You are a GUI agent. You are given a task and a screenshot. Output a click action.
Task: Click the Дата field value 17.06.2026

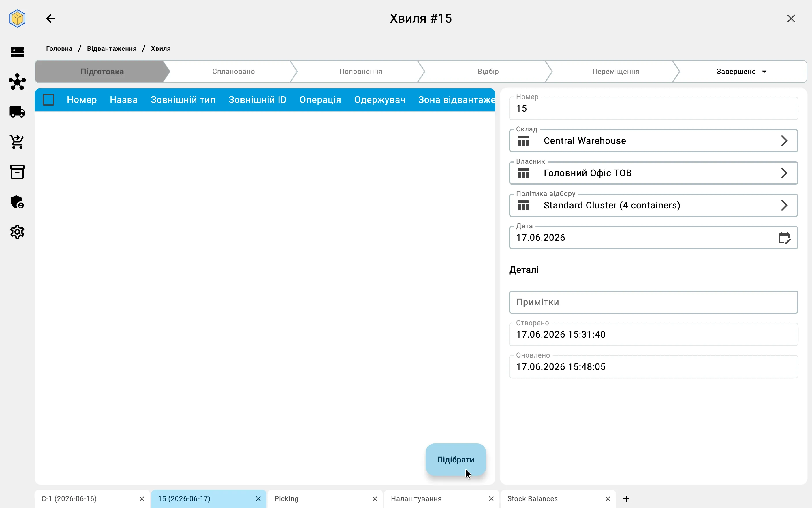point(540,238)
